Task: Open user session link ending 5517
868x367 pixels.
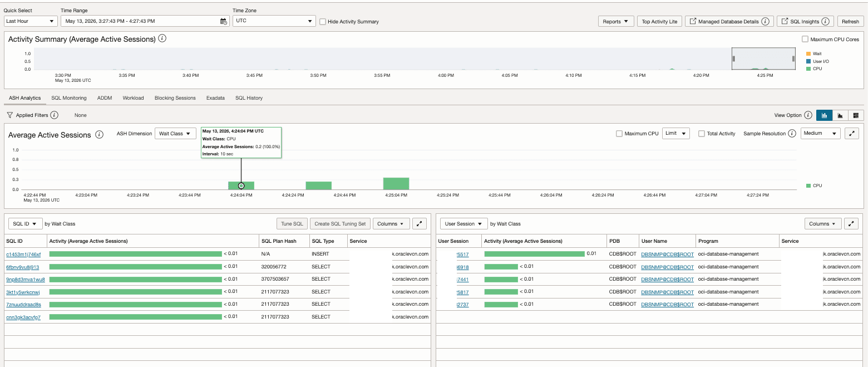Action: coord(462,254)
